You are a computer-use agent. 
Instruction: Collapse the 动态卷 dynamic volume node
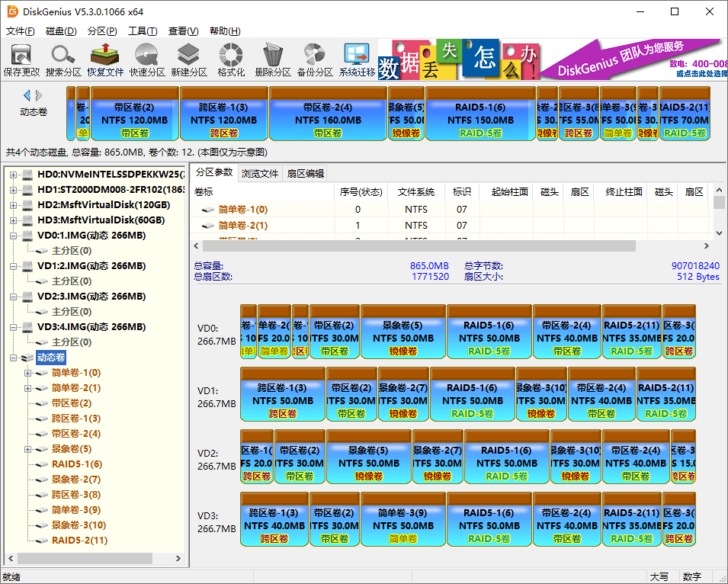14,358
